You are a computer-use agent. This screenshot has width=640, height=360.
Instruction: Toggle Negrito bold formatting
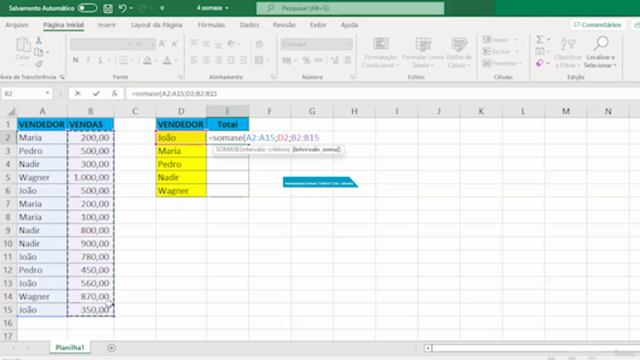click(x=76, y=60)
